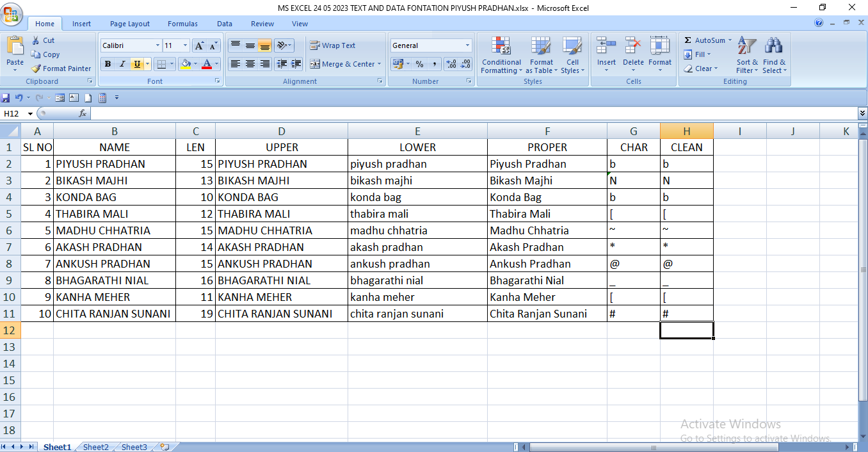Click inside the formula bar
Screen dimensions: 868x452
[474, 113]
